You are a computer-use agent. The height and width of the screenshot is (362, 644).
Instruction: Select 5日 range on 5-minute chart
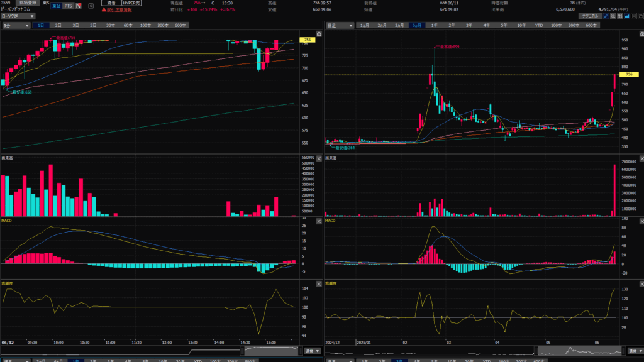click(x=93, y=25)
